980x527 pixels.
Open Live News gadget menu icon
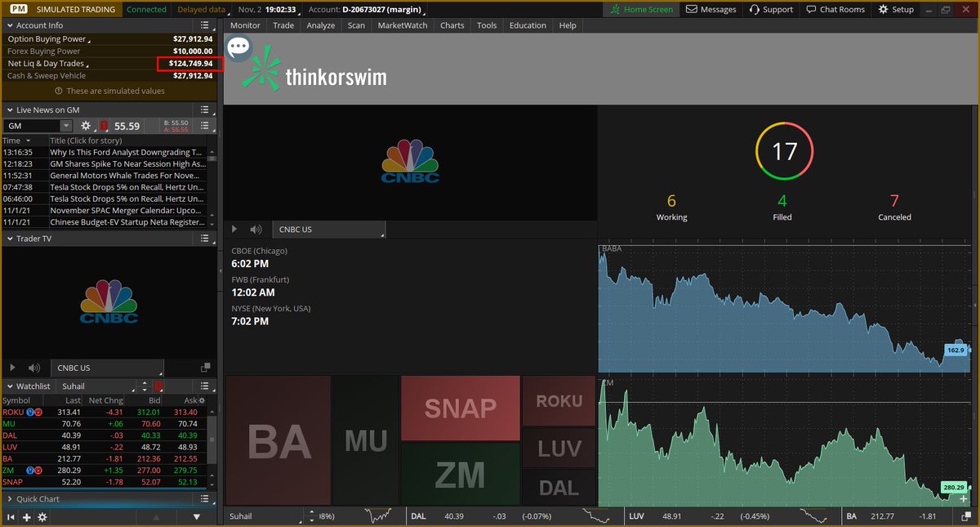[x=207, y=109]
